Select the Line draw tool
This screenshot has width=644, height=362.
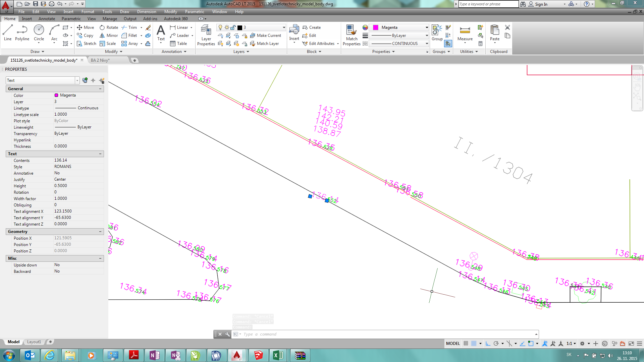[x=8, y=33]
